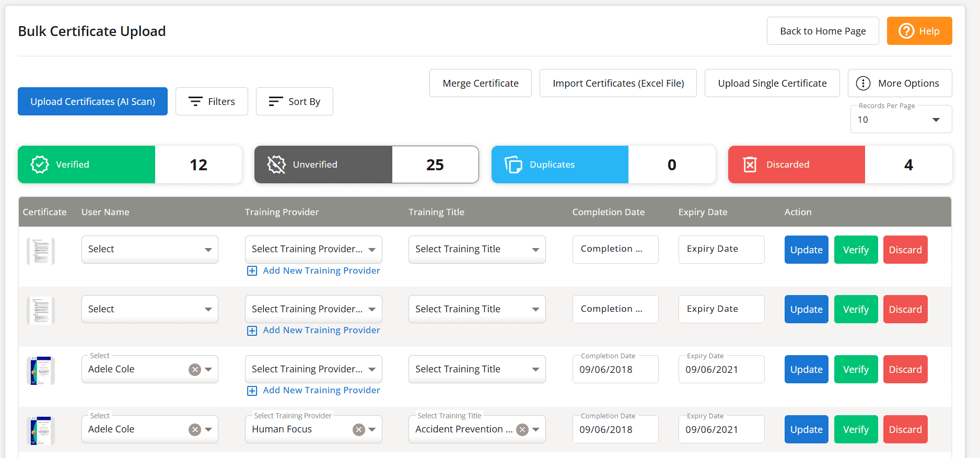This screenshot has width=980, height=458.
Task: Open the certificate thumbnail in third row
Action: [x=41, y=370]
